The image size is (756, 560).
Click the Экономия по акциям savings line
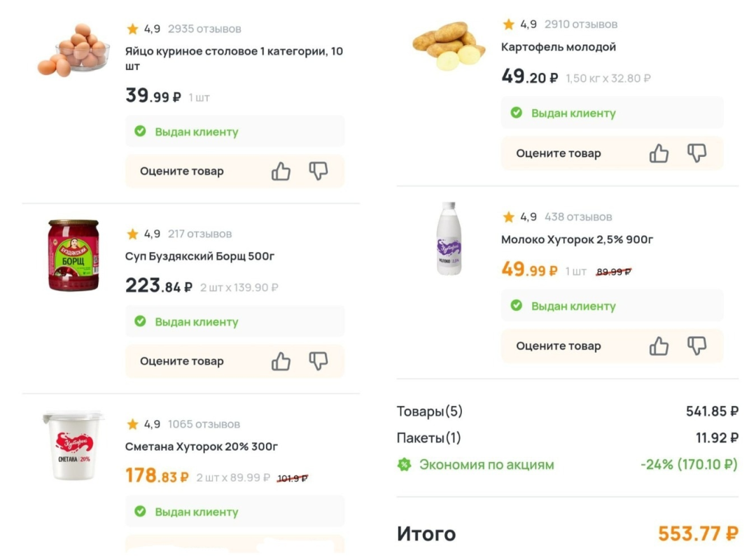point(486,464)
